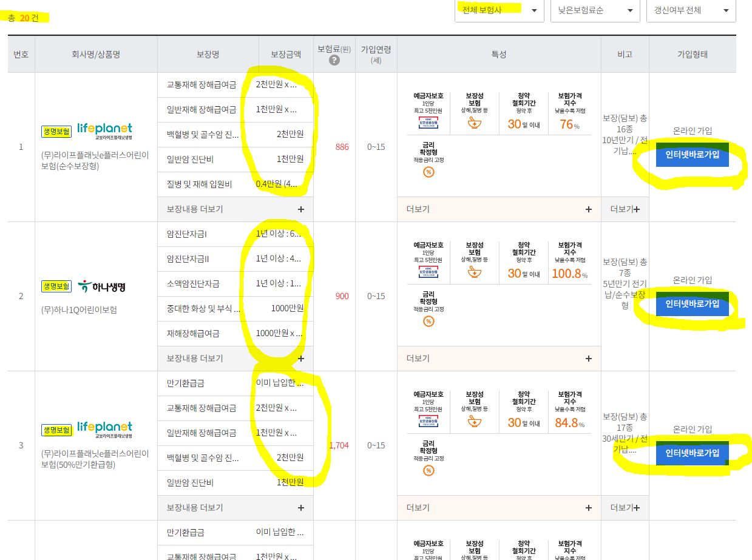Expand 비고 더보기 in the 50%만기환급형 row
This screenshot has height=560, width=752.
click(x=625, y=507)
